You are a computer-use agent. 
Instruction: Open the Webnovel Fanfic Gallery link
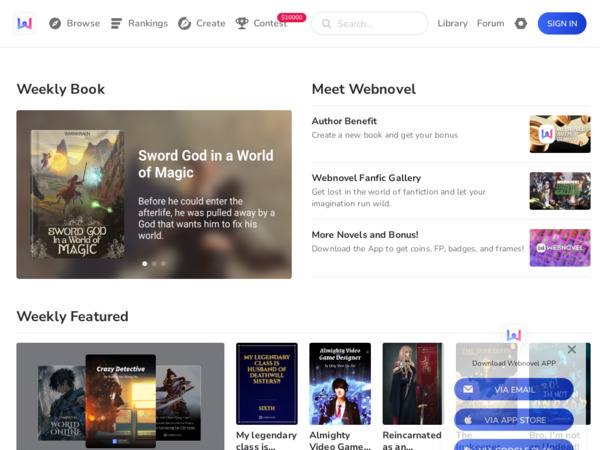[x=366, y=178]
